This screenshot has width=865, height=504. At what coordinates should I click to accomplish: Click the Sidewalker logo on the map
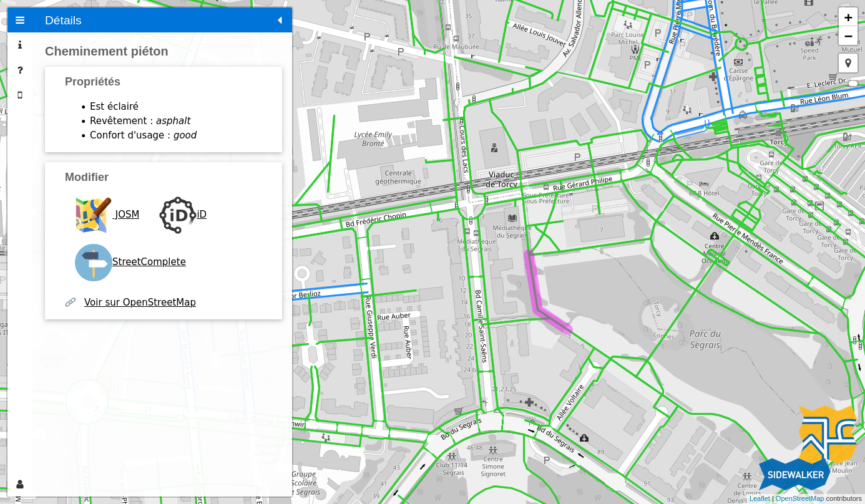808,448
